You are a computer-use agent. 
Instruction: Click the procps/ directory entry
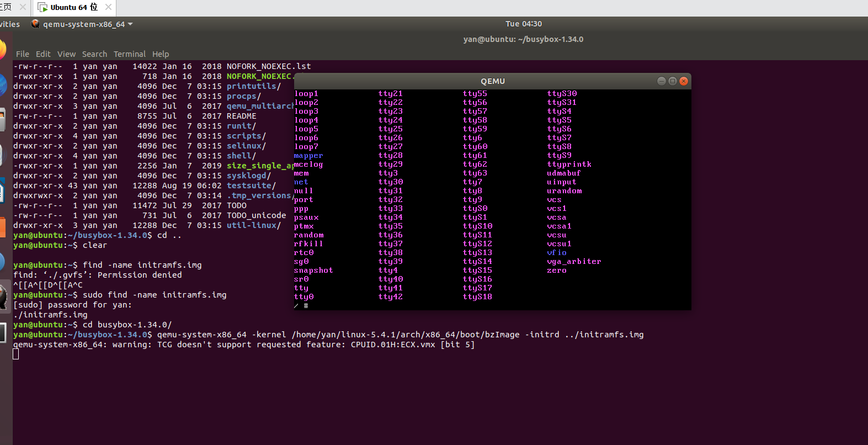tap(244, 96)
